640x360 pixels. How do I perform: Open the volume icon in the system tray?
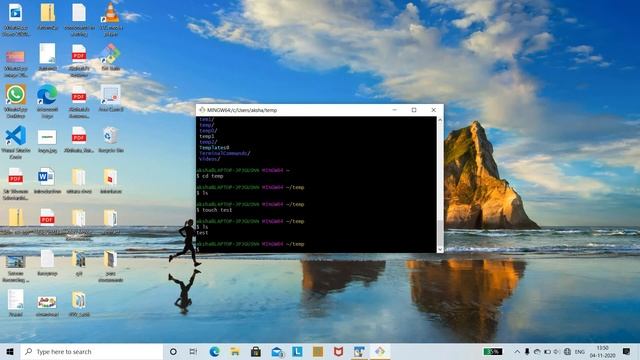pos(557,351)
